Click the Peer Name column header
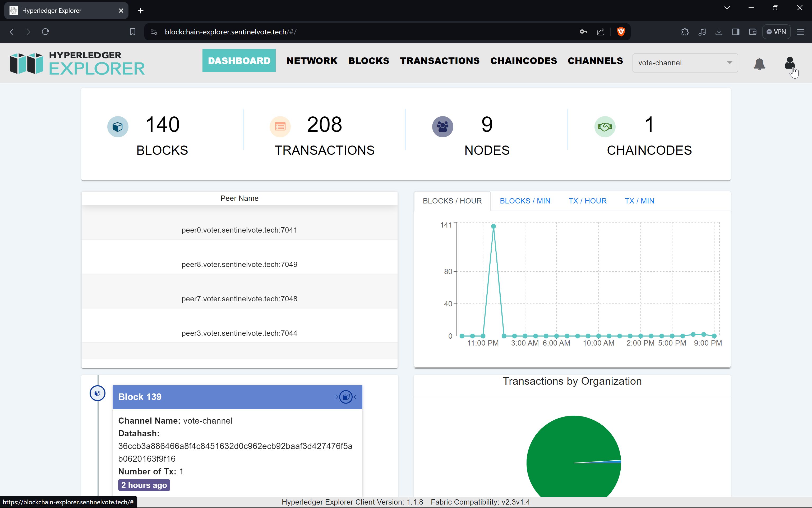 pos(239,198)
